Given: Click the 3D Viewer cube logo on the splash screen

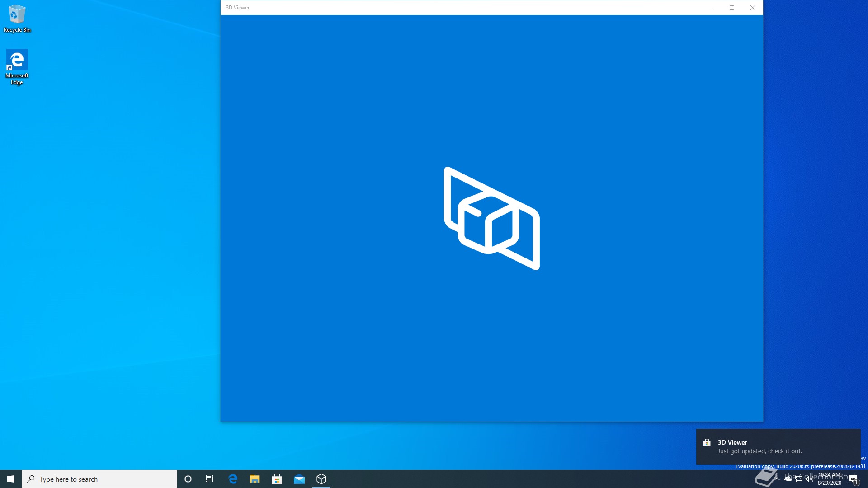Looking at the screenshot, I should [492, 219].
